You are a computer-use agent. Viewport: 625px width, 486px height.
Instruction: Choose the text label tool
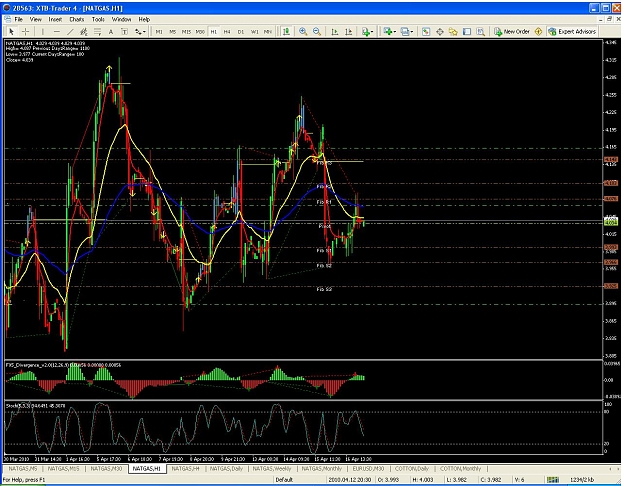[x=124, y=31]
